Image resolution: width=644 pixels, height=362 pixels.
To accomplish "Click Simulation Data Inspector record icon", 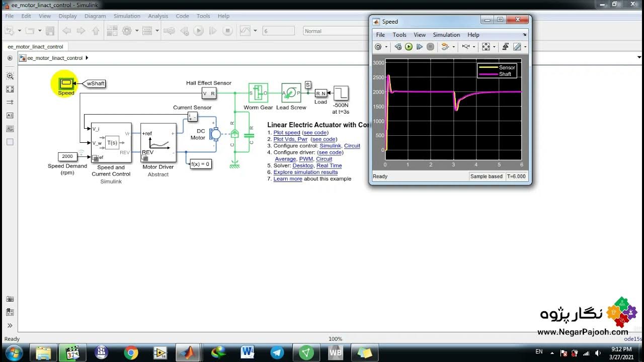I will (x=245, y=31).
